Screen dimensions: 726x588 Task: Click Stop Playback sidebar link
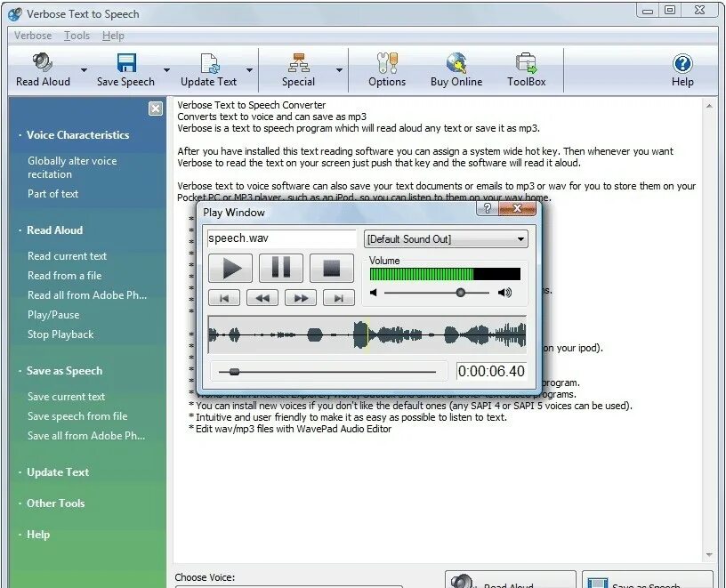point(60,334)
